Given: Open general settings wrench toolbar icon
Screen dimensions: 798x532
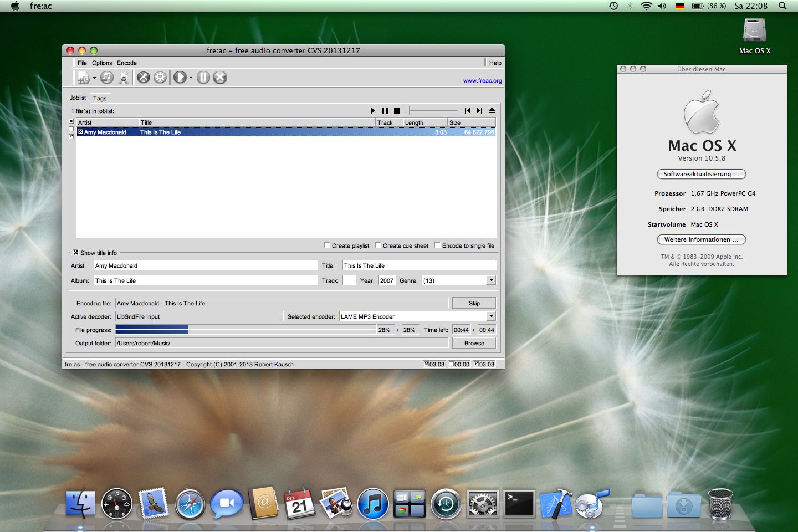Looking at the screenshot, I should (x=144, y=78).
